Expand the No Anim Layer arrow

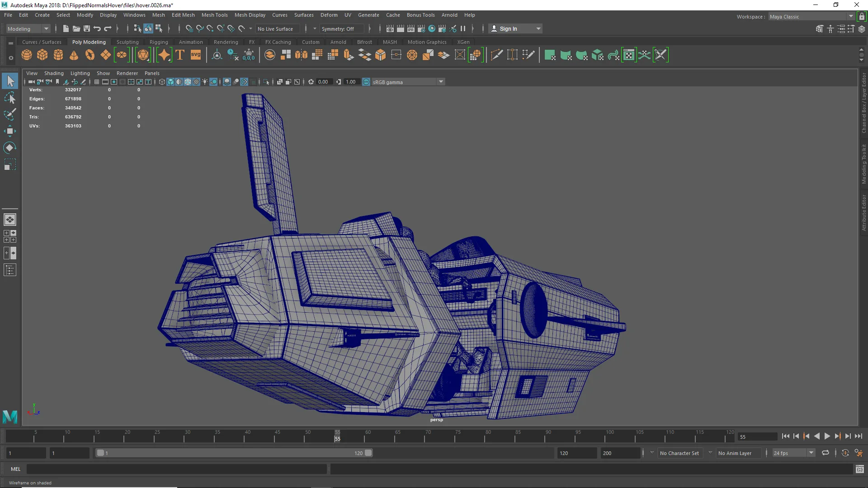pos(710,453)
